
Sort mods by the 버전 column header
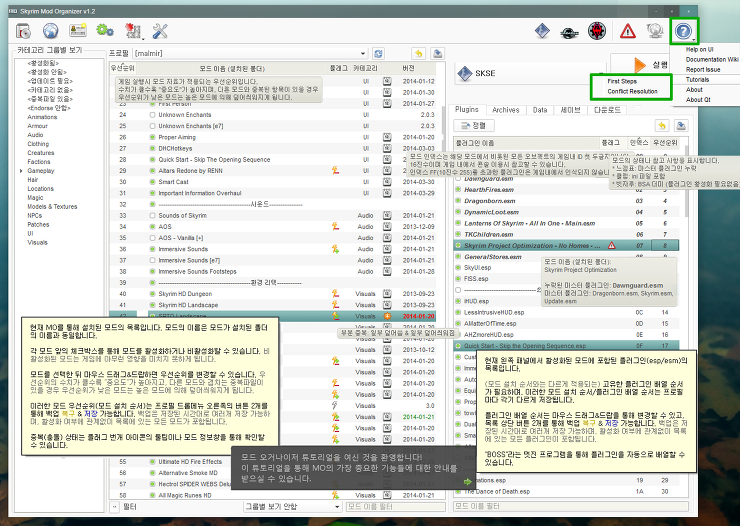pos(409,68)
